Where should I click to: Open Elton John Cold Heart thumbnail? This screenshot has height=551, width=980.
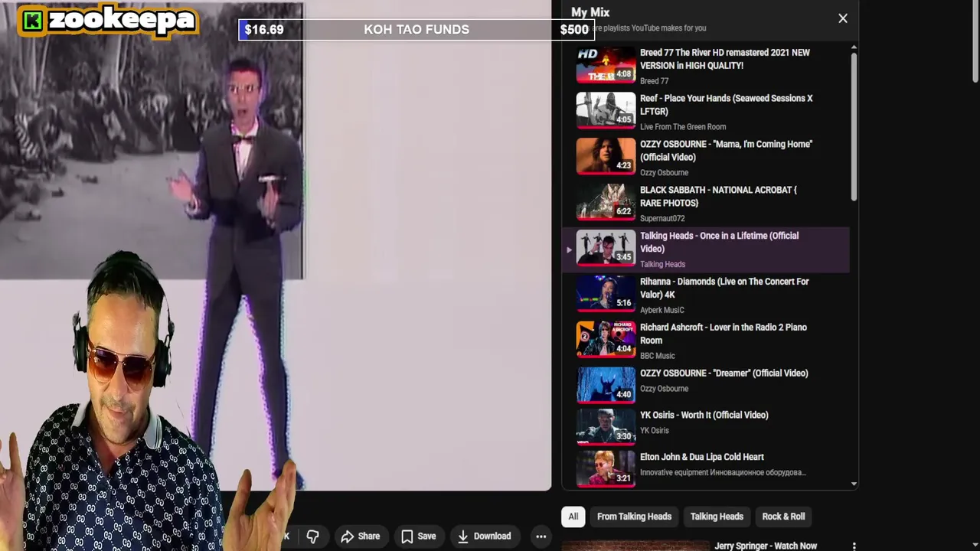606,468
